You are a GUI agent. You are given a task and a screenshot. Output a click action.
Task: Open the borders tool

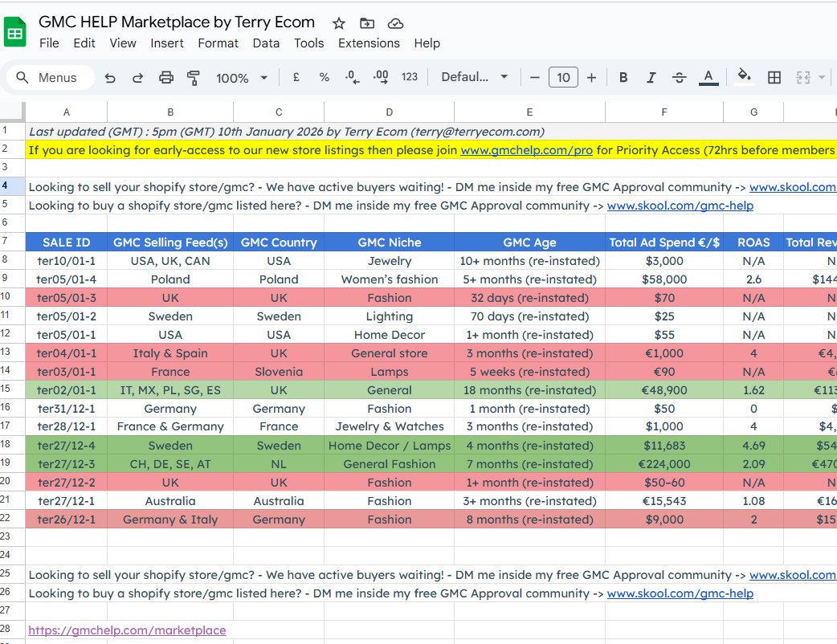coord(774,78)
